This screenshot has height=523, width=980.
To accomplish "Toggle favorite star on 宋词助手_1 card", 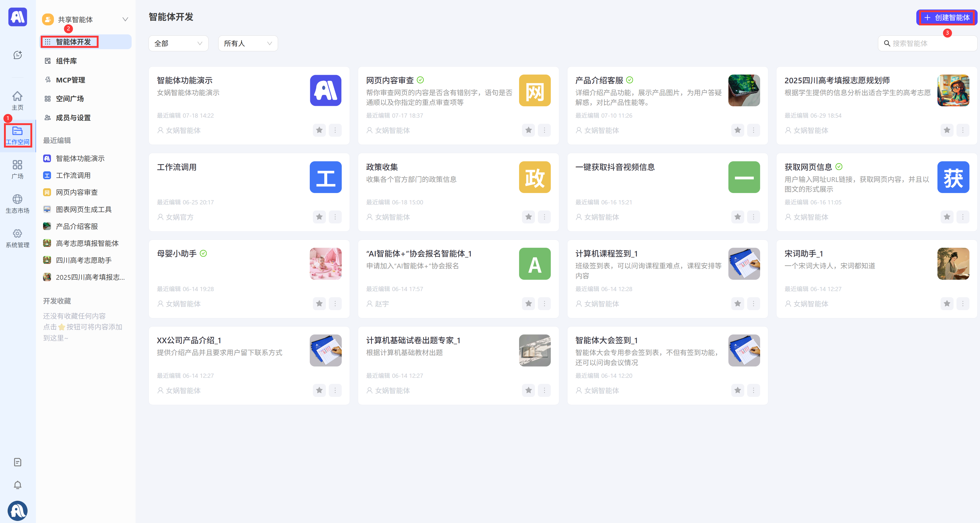I will pyautogui.click(x=947, y=304).
